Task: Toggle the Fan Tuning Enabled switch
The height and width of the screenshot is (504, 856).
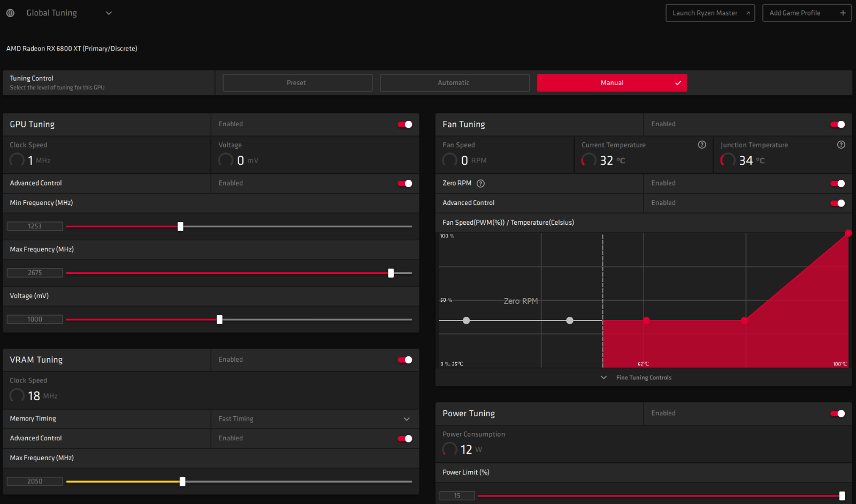Action: 838,125
